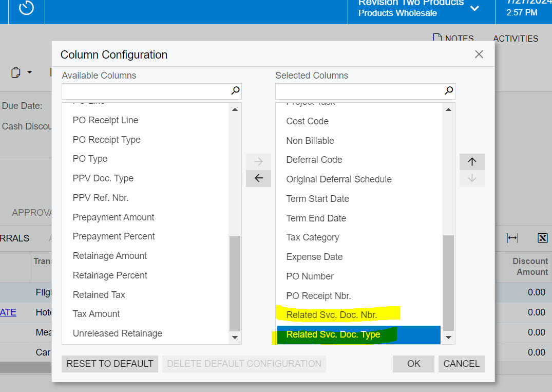
Task: Click Delete Default Configuration button
Action: point(244,363)
